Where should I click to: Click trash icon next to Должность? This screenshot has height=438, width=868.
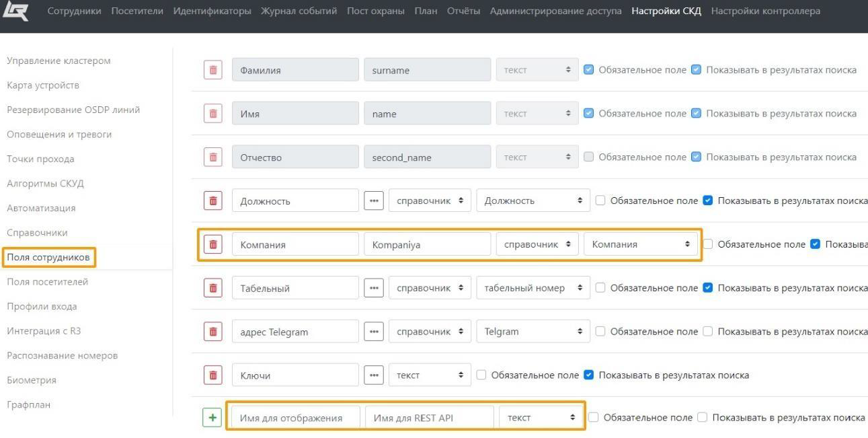tap(213, 200)
